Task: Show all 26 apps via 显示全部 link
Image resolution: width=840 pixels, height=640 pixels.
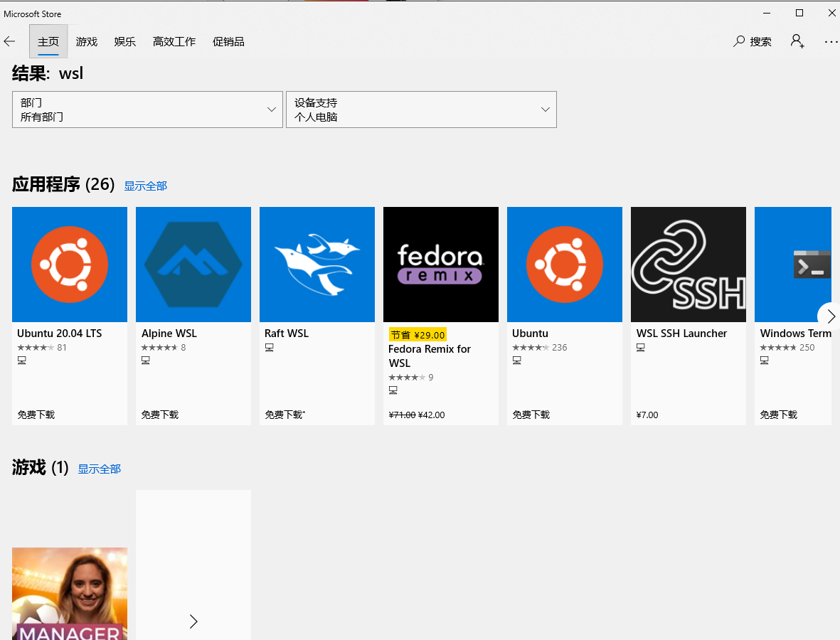Action: 146,186
